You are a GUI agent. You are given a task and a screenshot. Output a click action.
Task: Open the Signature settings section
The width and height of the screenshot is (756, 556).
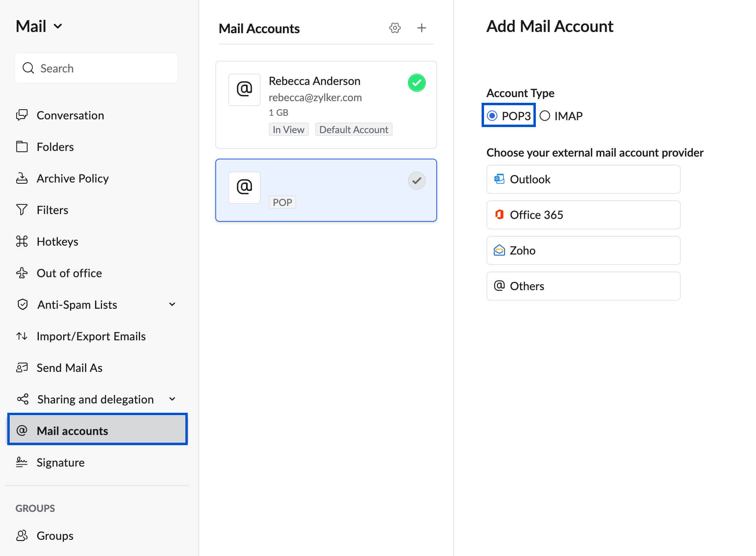[60, 462]
